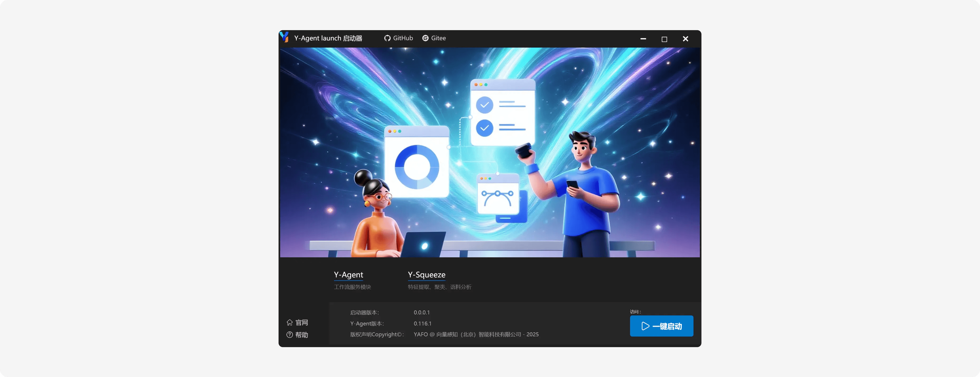Screen dimensions: 980x377
Task: Click the Gitee logo icon
Action: 425,38
